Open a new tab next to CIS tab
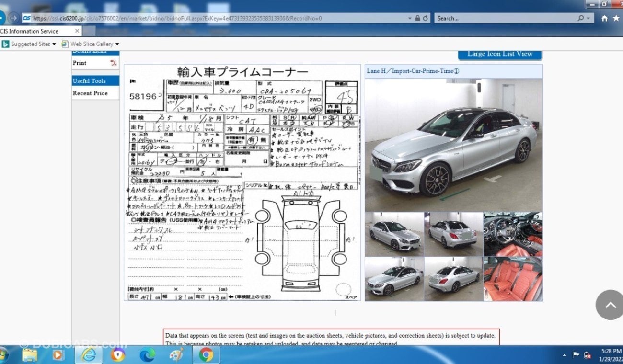Screen dimensions: 623x364 (x=89, y=31)
